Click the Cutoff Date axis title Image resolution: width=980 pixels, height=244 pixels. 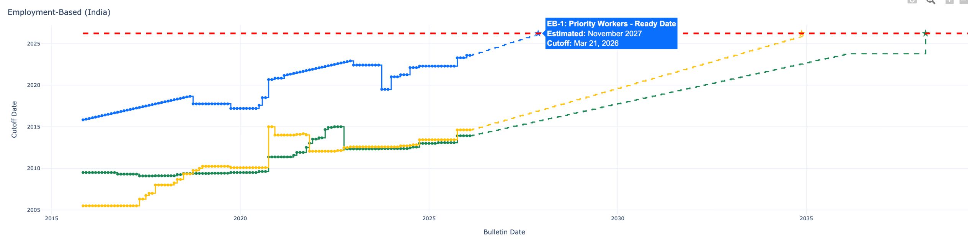[x=14, y=119]
